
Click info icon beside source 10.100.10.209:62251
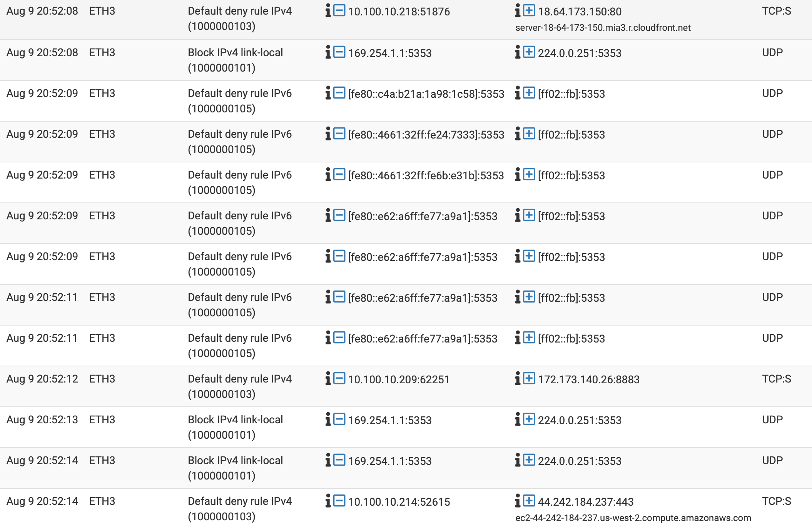click(328, 378)
